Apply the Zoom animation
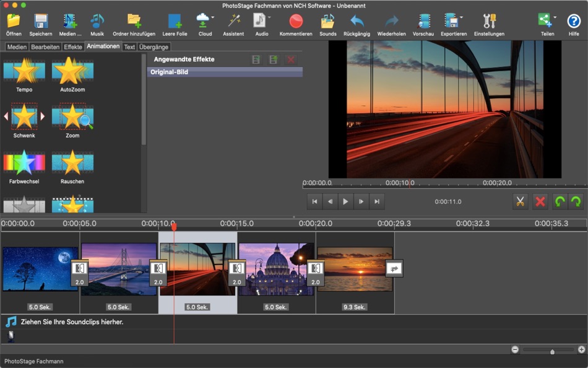This screenshot has height=368, width=588. pos(72,121)
